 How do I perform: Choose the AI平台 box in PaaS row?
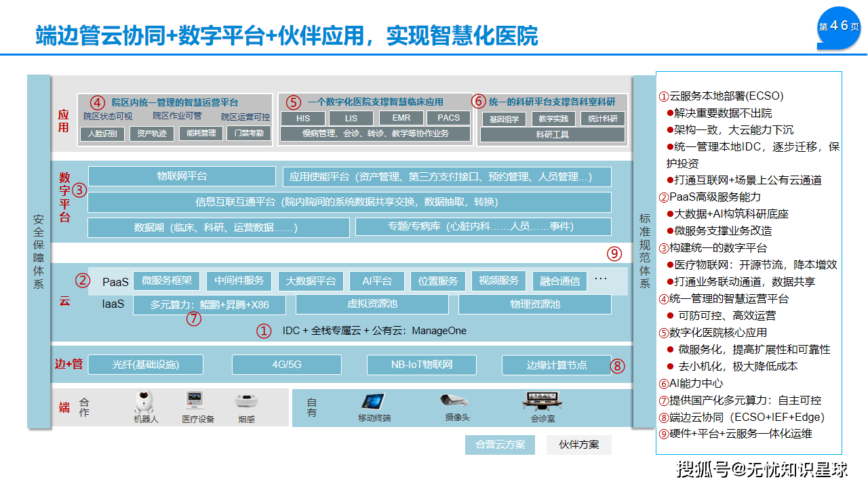tap(377, 281)
